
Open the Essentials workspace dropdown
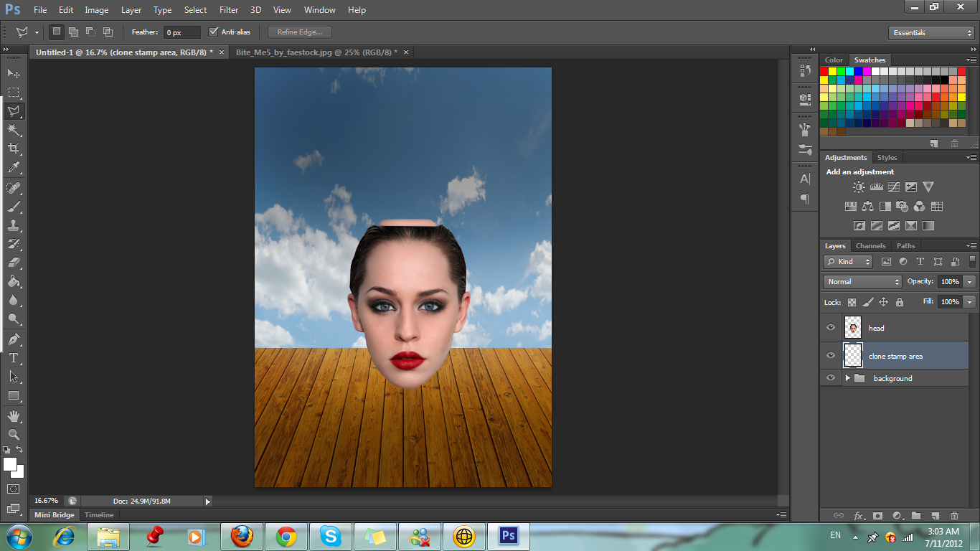click(x=930, y=32)
